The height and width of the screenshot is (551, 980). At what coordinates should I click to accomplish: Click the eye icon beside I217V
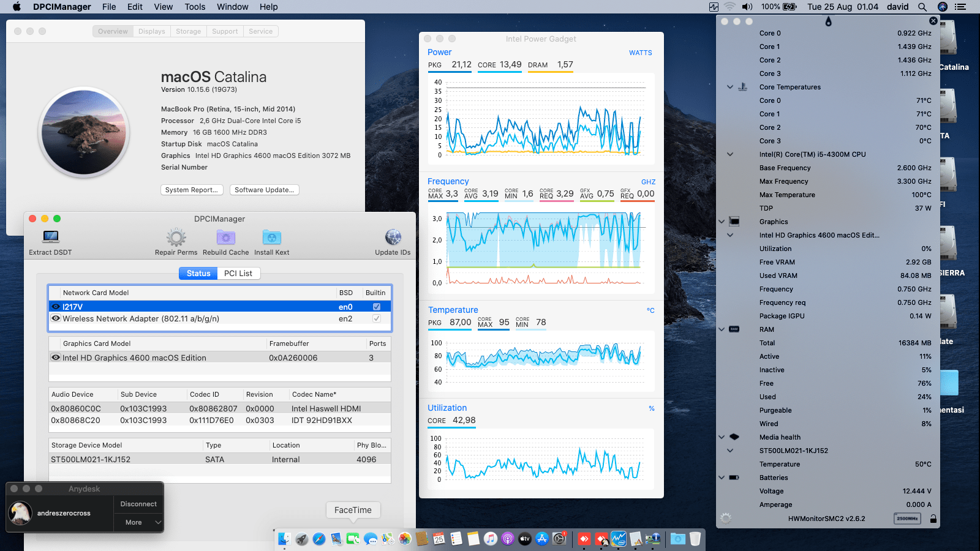(56, 307)
